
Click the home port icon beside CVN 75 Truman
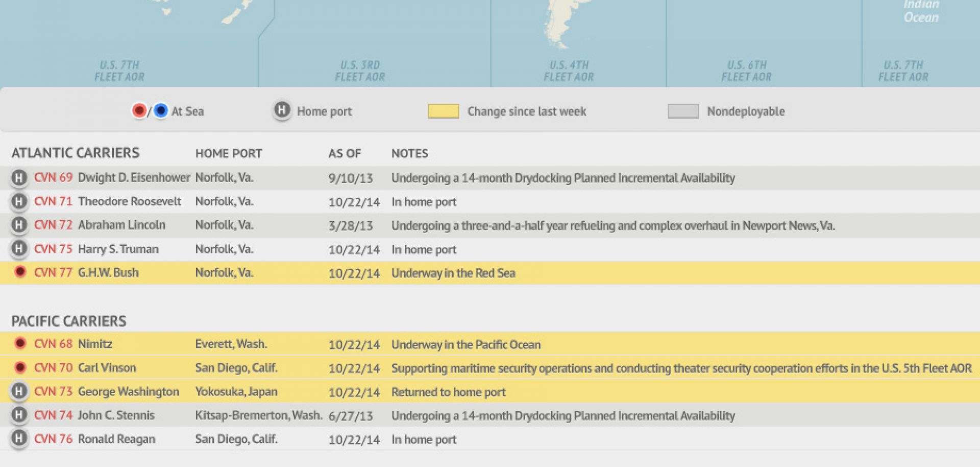(19, 249)
